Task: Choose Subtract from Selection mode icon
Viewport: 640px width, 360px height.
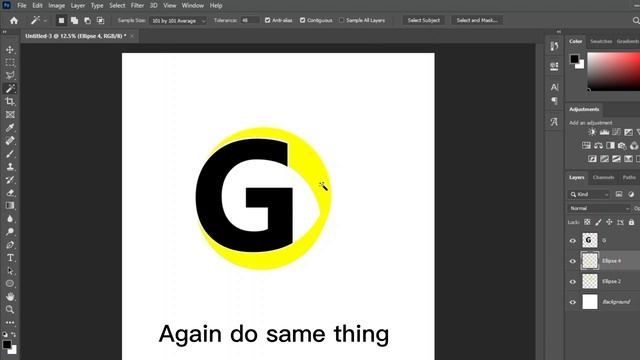Action: pyautogui.click(x=87, y=20)
